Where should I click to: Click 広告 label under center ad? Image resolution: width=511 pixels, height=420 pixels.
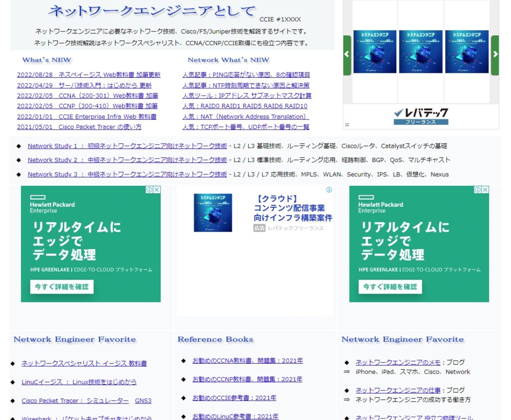click(x=259, y=228)
